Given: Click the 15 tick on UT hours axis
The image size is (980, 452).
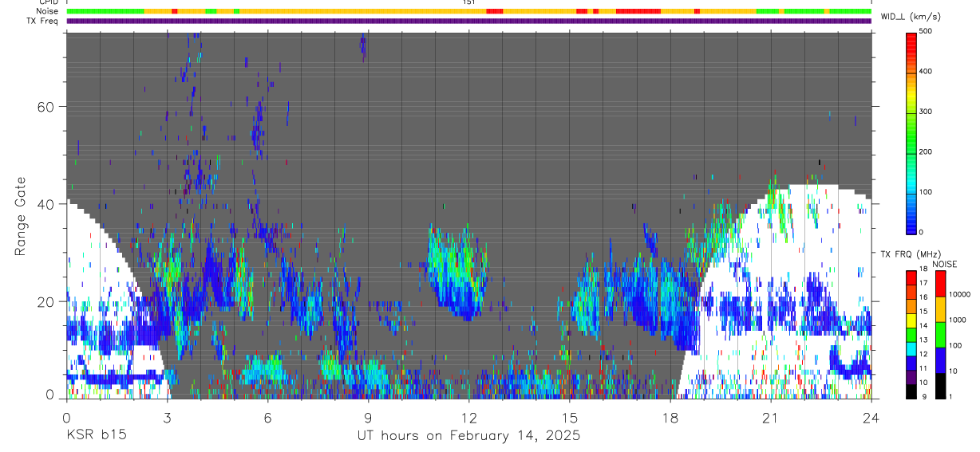Looking at the screenshot, I should pyautogui.click(x=569, y=417).
